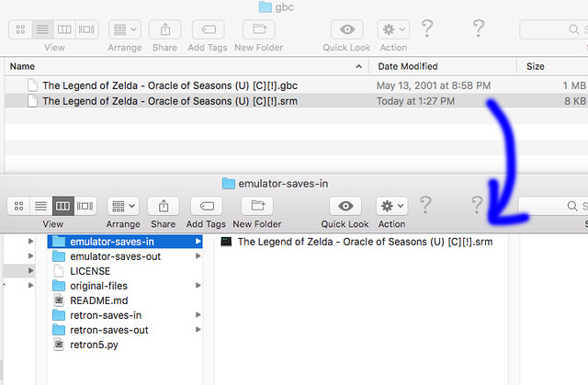Viewport: 588px width, 385px height.
Task: Select README.md file
Action: tap(125, 300)
